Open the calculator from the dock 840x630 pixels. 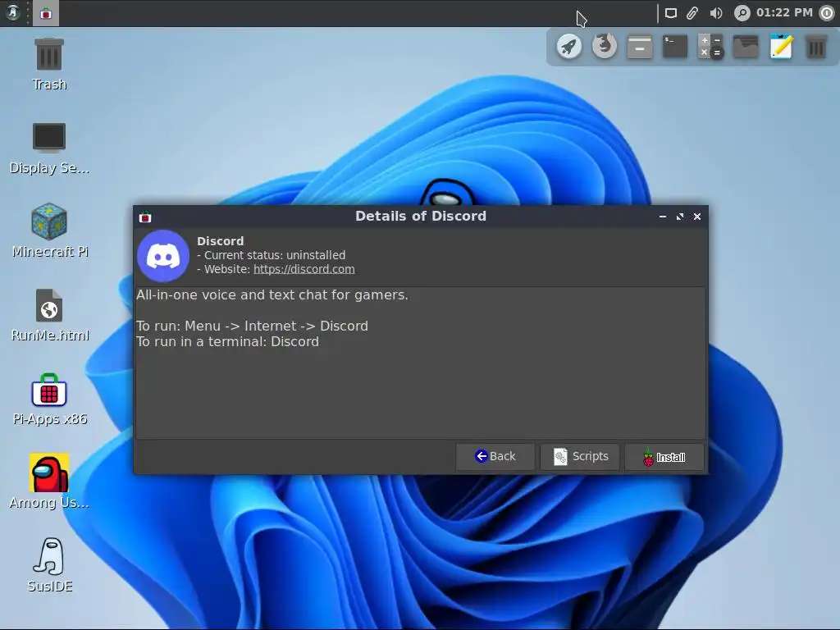click(x=710, y=47)
